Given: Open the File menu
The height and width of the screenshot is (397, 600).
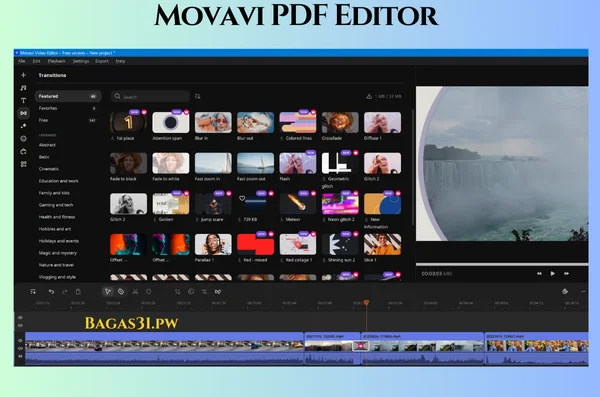Looking at the screenshot, I should 22,61.
